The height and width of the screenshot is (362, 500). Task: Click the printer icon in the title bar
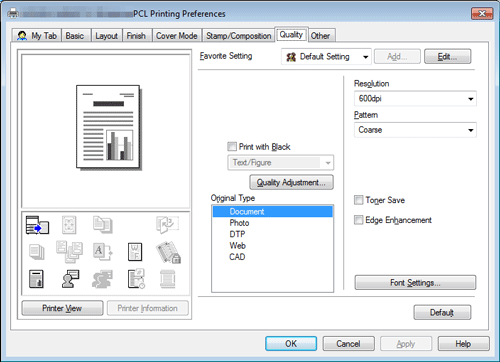pos(13,14)
